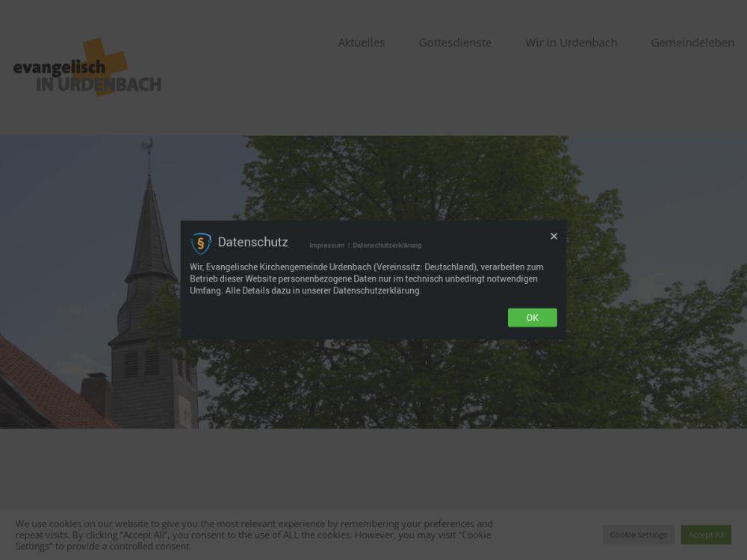Click the weathervane atop the church spire

click(149, 148)
